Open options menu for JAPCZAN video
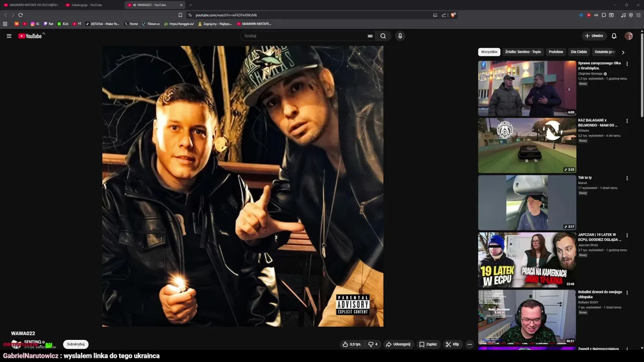 [627, 235]
